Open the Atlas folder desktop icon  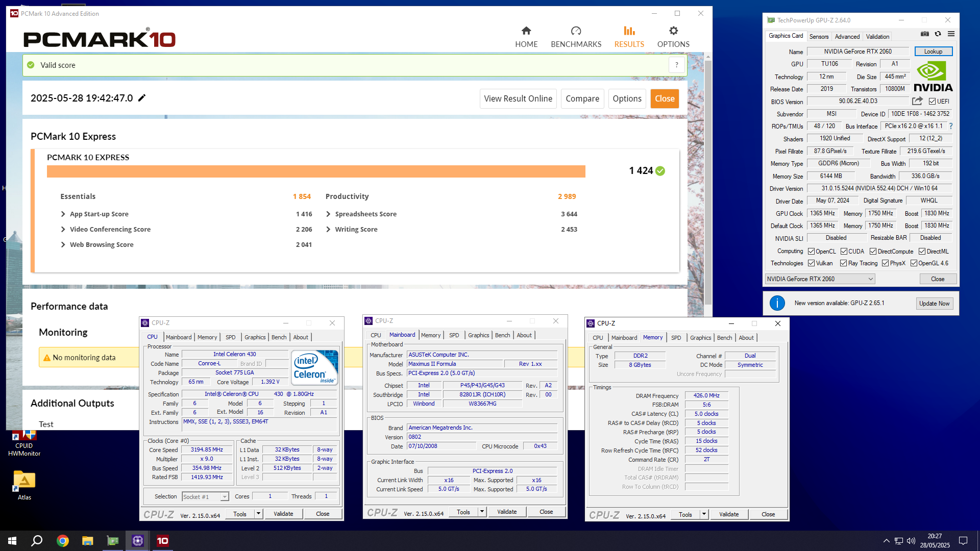pyautogui.click(x=24, y=485)
